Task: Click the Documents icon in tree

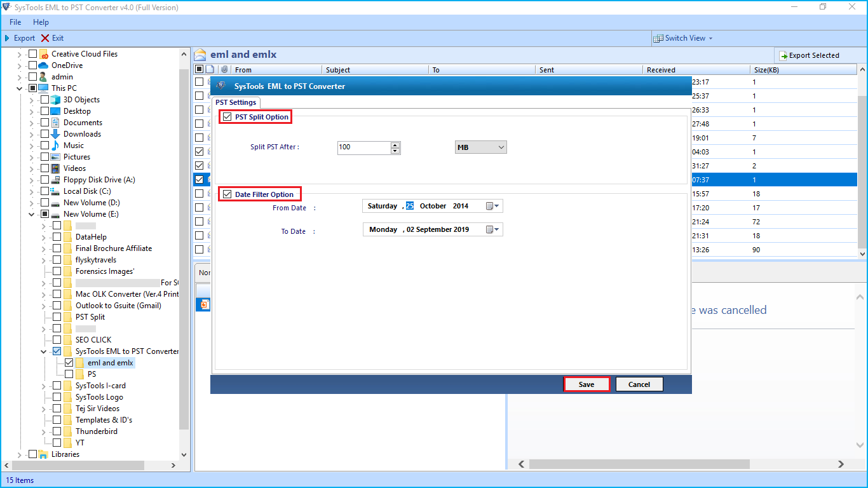Action: [x=56, y=123]
